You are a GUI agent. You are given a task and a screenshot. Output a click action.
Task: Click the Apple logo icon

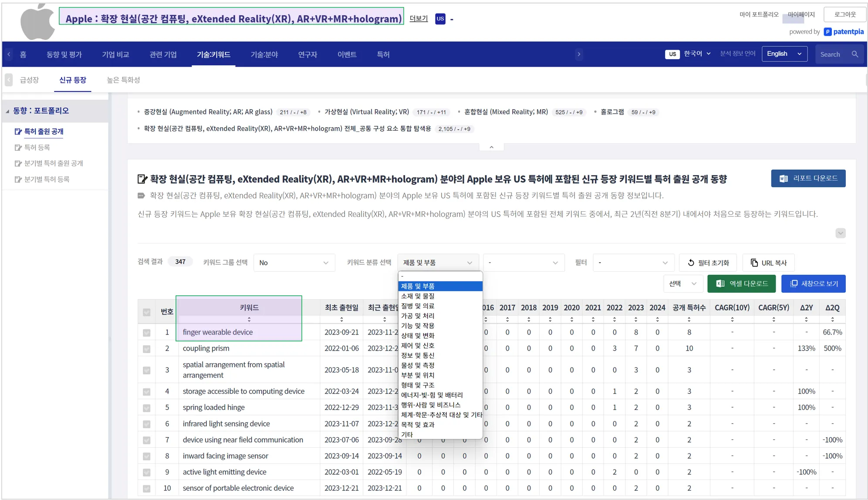(x=37, y=22)
